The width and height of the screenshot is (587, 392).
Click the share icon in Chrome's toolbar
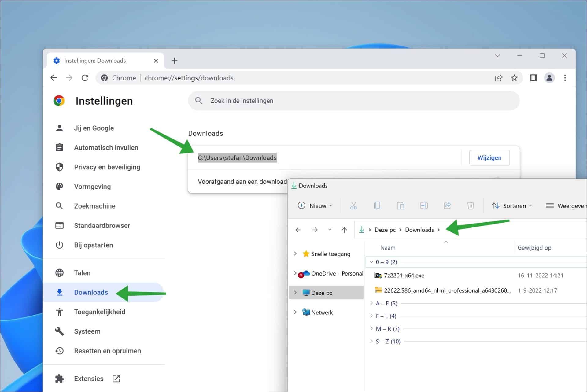(499, 78)
